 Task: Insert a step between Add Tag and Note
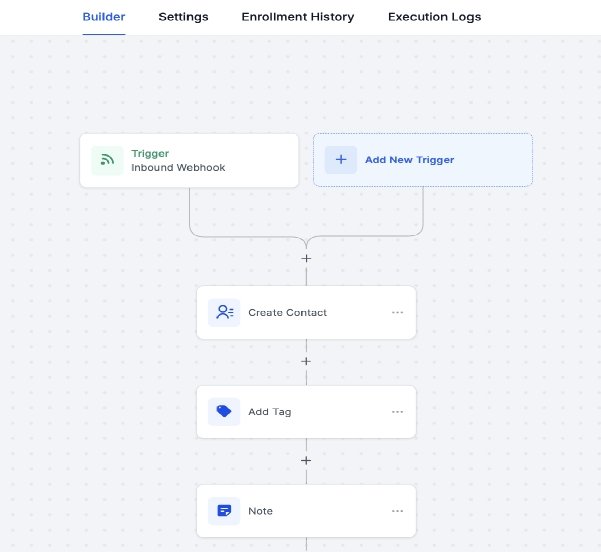tap(306, 460)
